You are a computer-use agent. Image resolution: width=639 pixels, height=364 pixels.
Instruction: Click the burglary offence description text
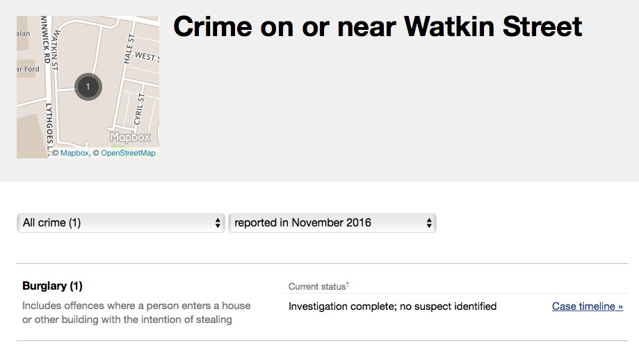click(136, 313)
